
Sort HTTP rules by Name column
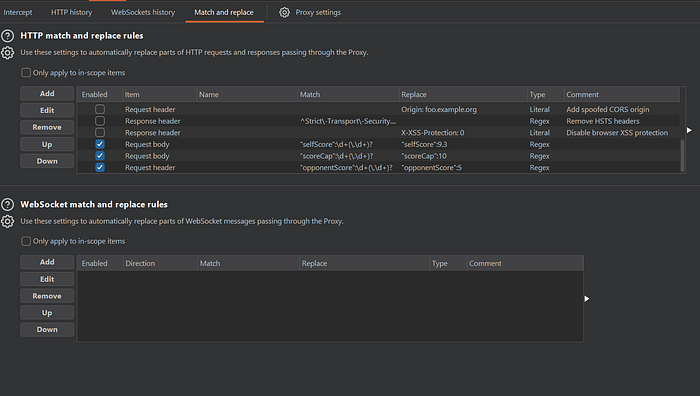pyautogui.click(x=247, y=95)
